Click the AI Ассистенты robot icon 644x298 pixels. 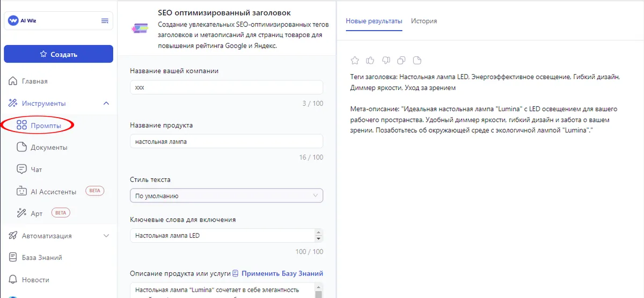point(21,191)
